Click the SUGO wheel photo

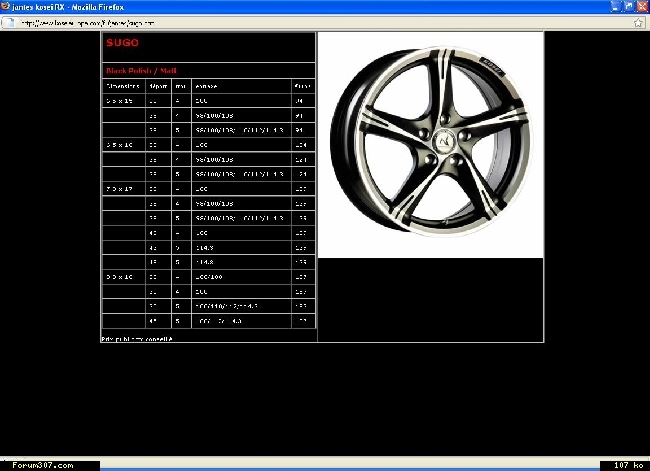tap(431, 145)
